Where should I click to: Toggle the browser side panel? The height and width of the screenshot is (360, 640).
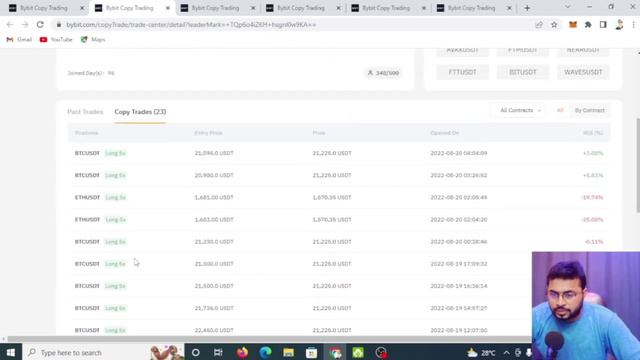coord(603,25)
